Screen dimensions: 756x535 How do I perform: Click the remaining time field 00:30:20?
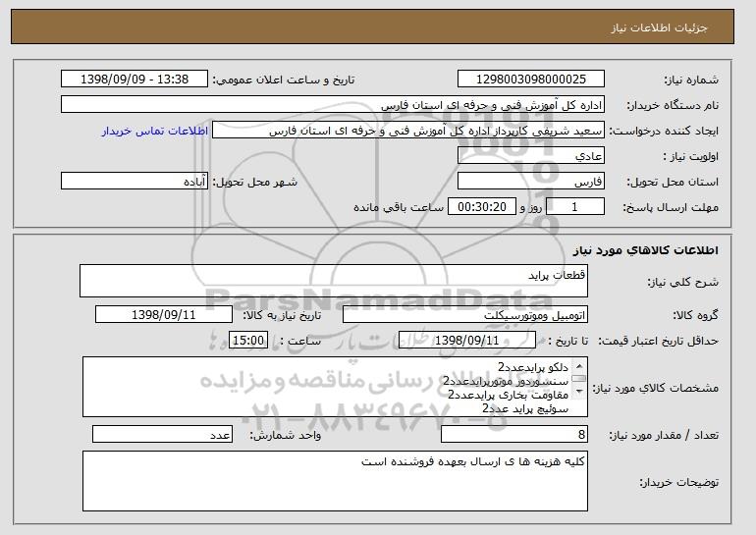482,207
